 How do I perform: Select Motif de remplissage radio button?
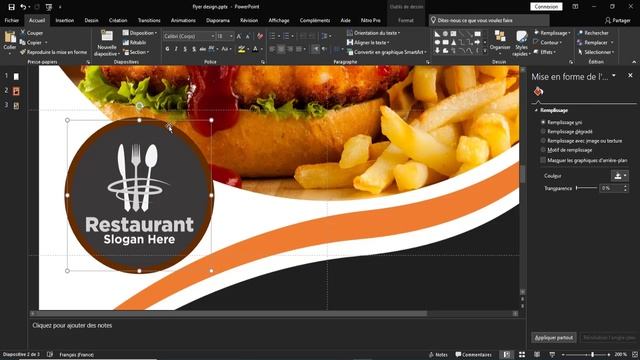[543, 150]
